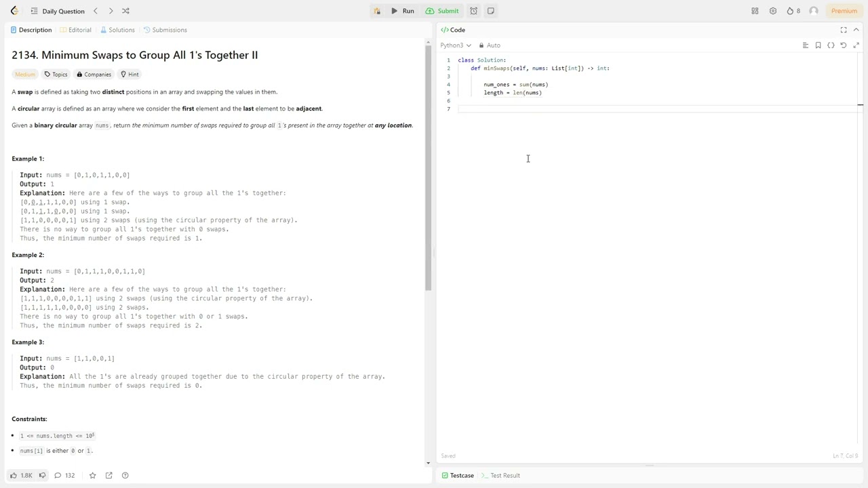The height and width of the screenshot is (488, 868).
Task: Click the description panel scrollbar
Action: click(428, 169)
